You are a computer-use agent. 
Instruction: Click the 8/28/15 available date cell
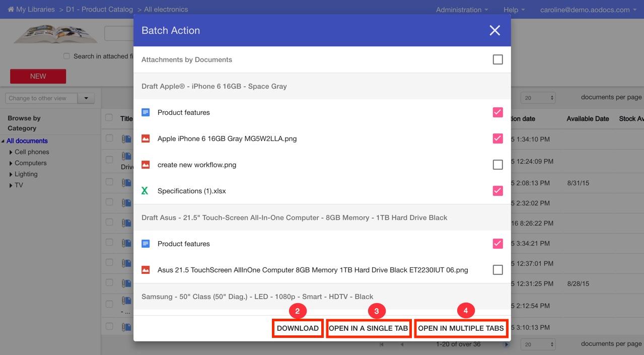(578, 284)
